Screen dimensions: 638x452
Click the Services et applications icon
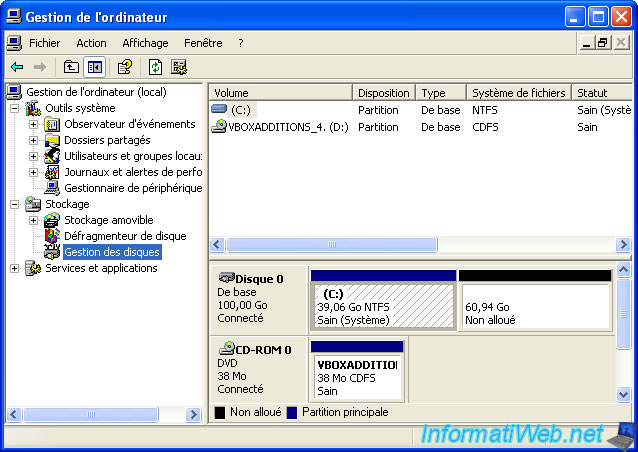point(33,268)
